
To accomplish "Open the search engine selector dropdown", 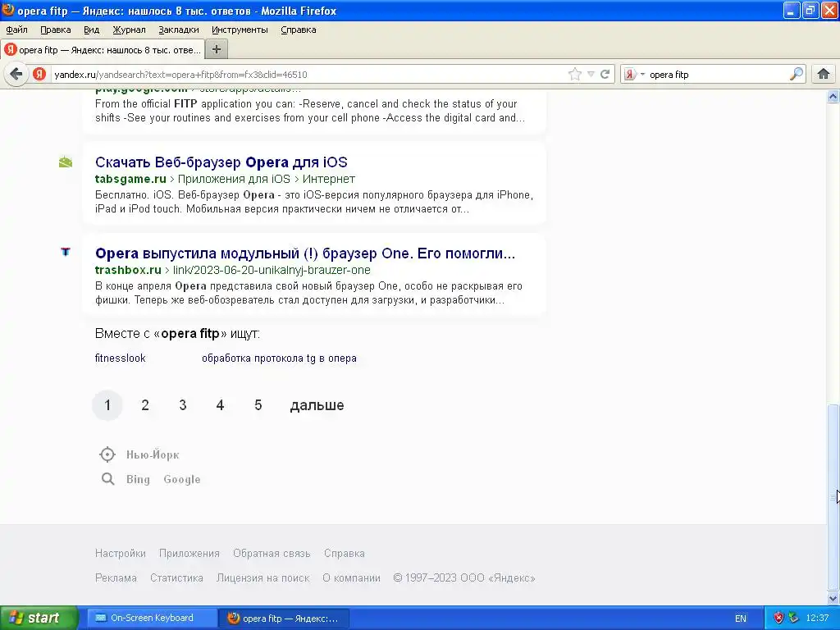I will [x=634, y=74].
